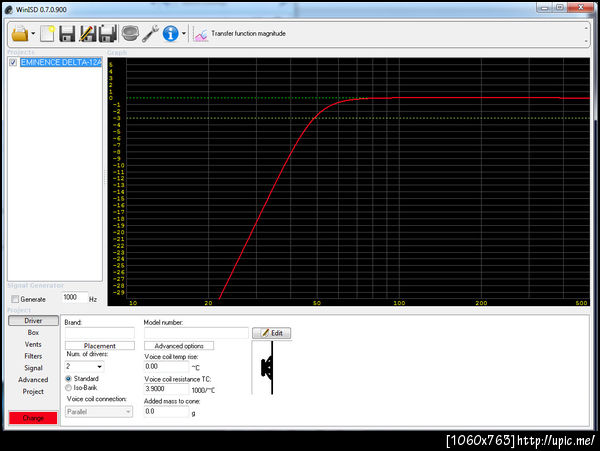Switch to the Vents tab
This screenshot has height=451, width=600.
pyautogui.click(x=33, y=344)
